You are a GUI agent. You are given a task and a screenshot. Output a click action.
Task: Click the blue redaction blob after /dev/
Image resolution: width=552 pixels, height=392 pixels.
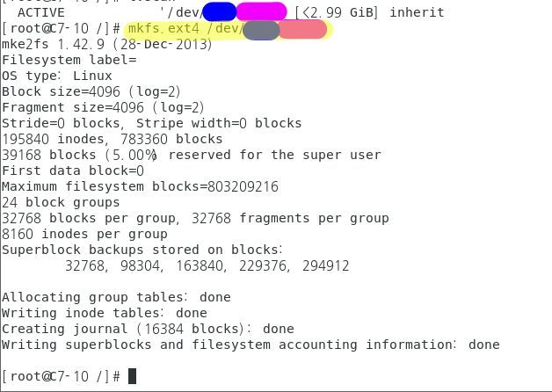[x=220, y=11]
